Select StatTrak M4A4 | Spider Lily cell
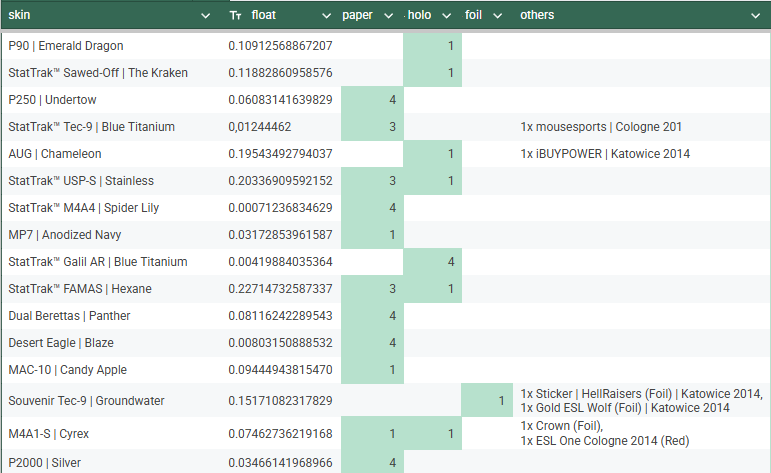Image resolution: width=771 pixels, height=473 pixels. (x=113, y=208)
